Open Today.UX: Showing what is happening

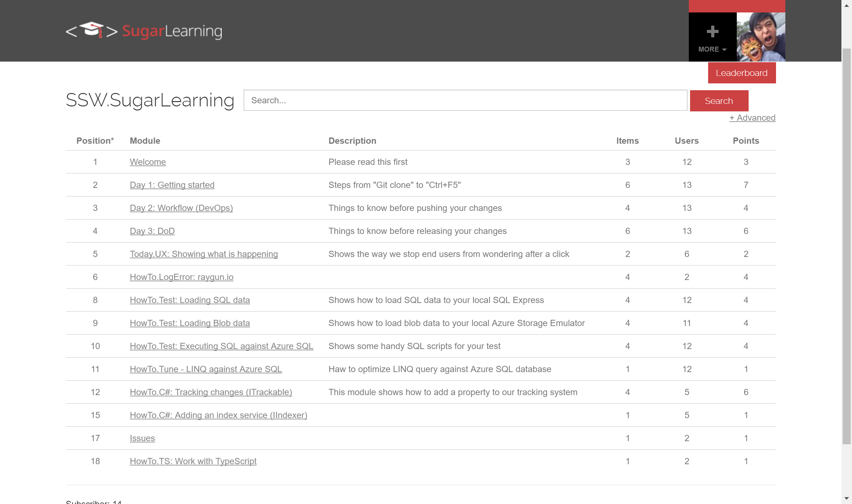[204, 254]
